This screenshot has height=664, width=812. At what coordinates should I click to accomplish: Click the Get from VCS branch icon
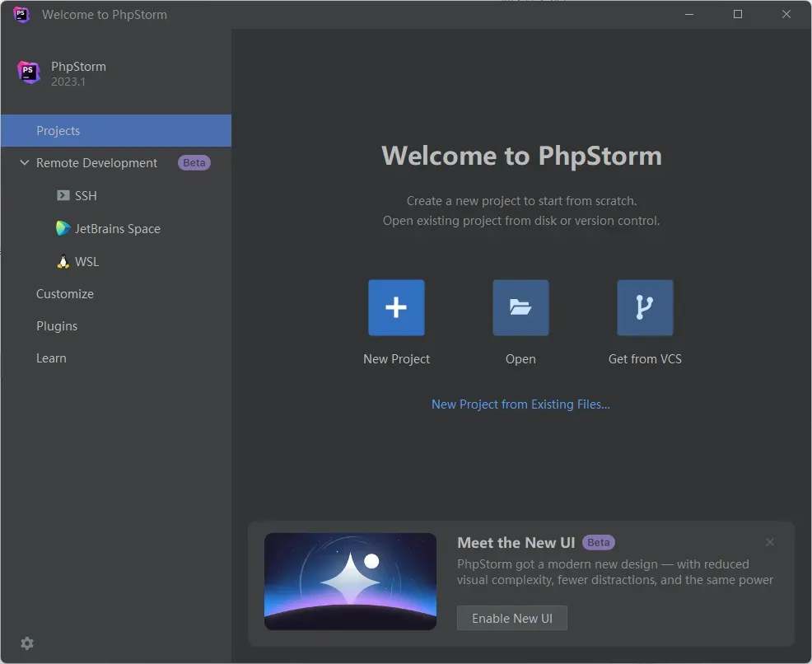[645, 307]
